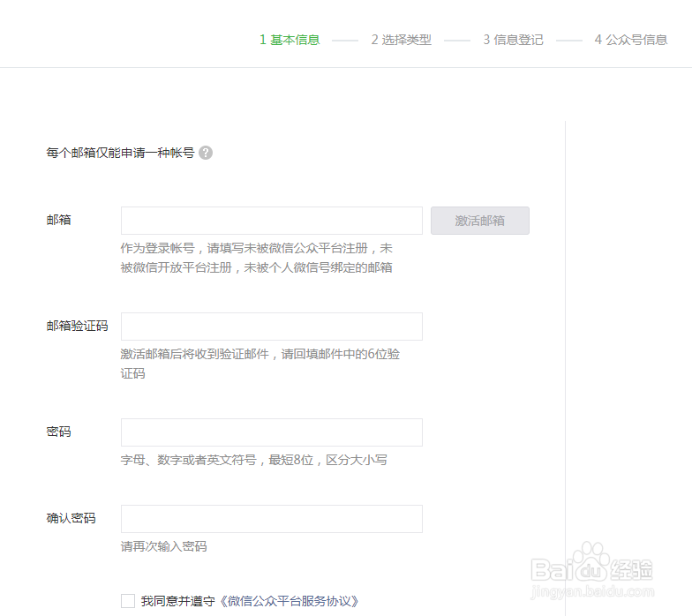Viewport: 692px width, 616px height.
Task: Click the 激活邮箱 button
Action: pos(480,221)
